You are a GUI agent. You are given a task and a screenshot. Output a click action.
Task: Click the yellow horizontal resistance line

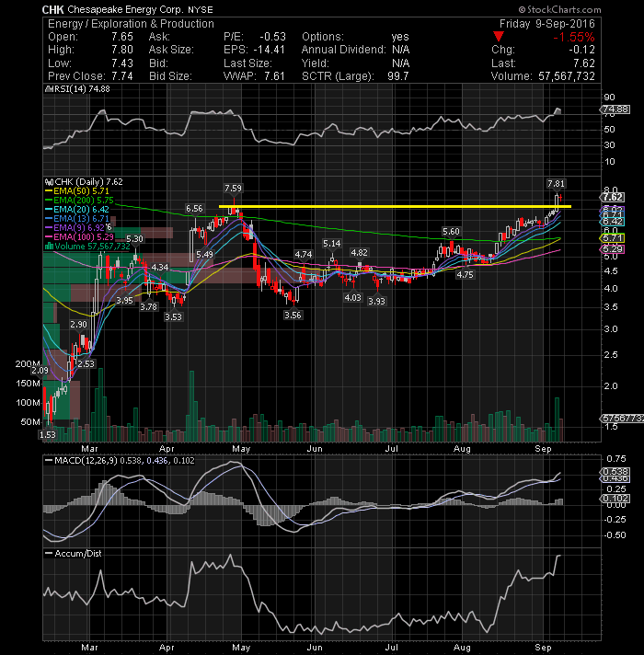coord(395,206)
